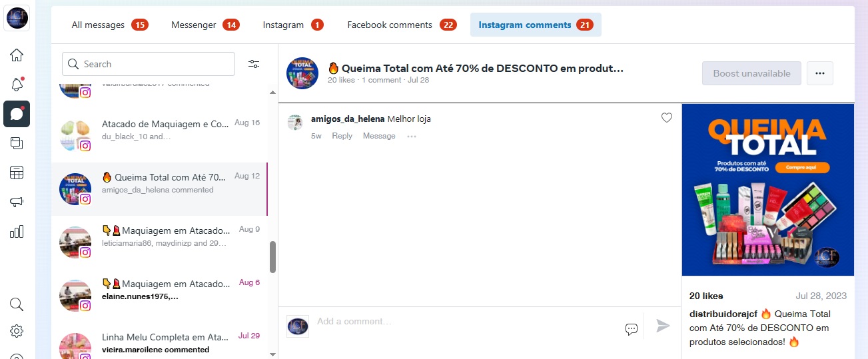Click the Add a comment text field
Screen dimensions: 868x359
466,322
